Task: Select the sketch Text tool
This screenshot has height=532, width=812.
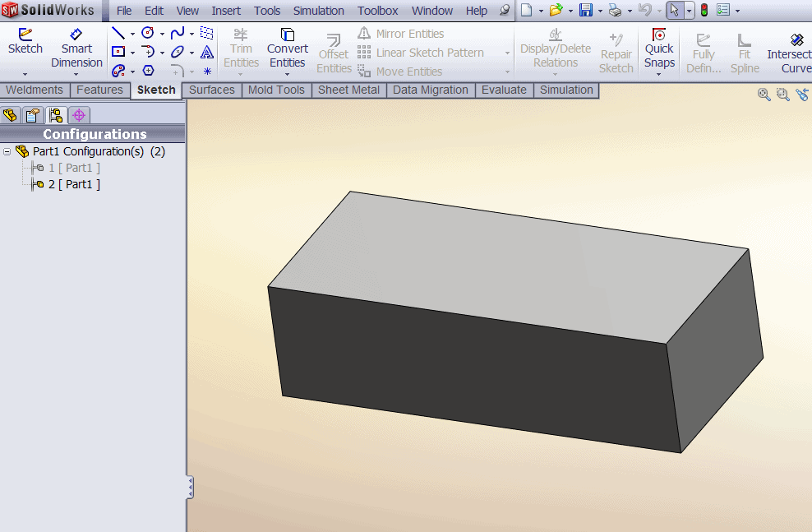Action: point(207,52)
